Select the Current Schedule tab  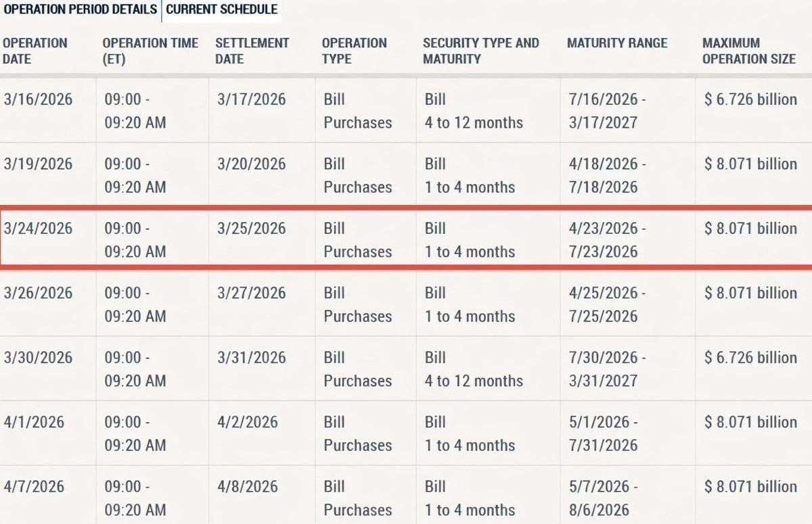pos(221,9)
